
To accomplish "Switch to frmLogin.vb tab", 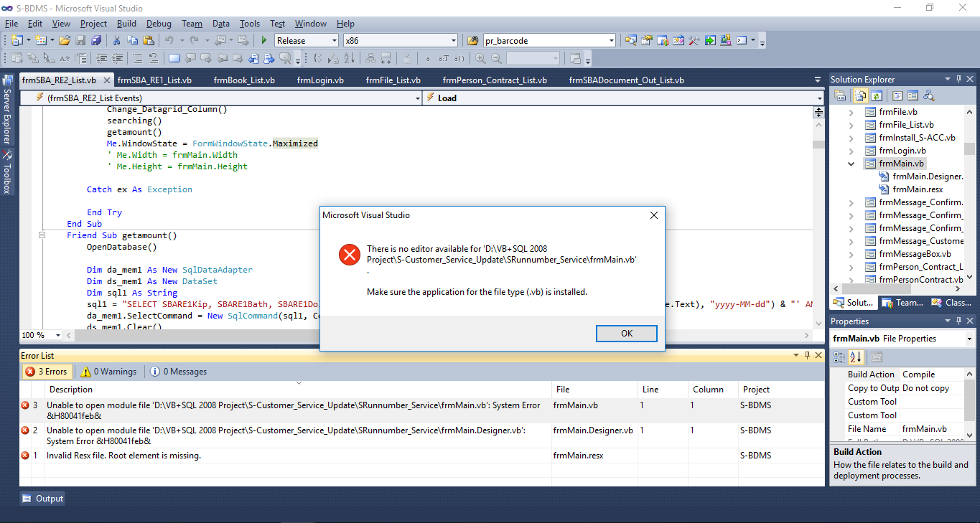I will tap(320, 80).
